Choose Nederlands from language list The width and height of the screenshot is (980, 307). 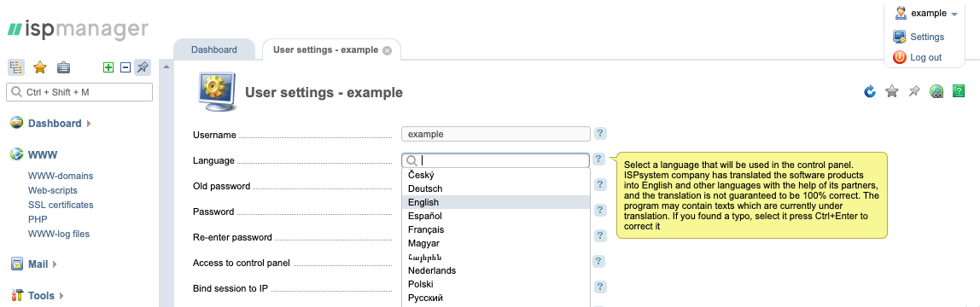496,271
